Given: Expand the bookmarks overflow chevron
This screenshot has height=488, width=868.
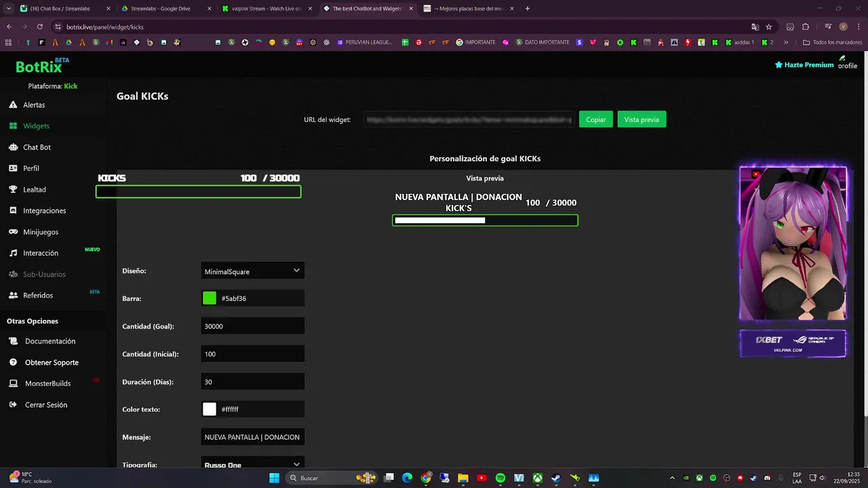Looking at the screenshot, I should [786, 42].
